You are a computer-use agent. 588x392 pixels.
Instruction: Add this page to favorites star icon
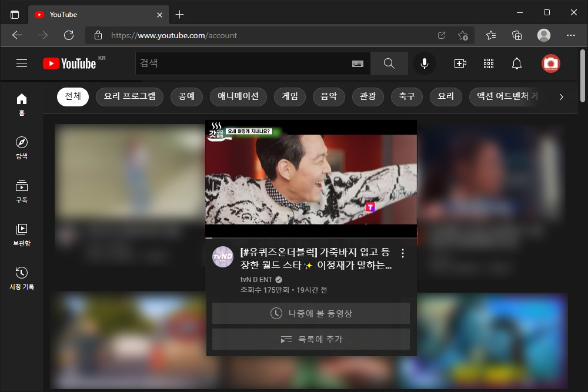(463, 35)
